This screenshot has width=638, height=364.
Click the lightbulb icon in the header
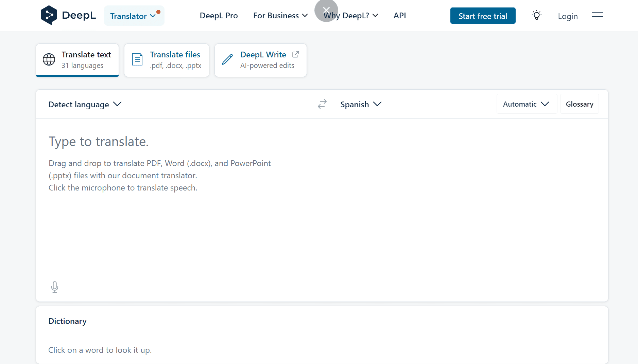pos(536,15)
